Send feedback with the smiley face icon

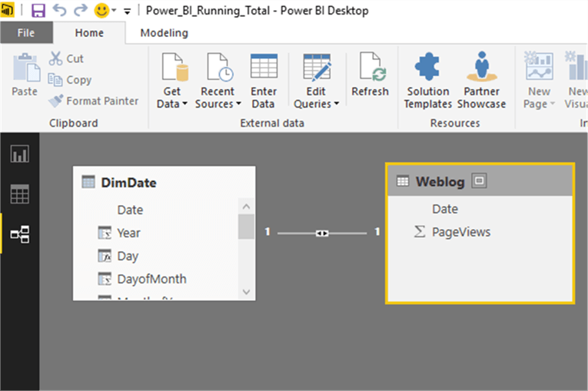(101, 11)
